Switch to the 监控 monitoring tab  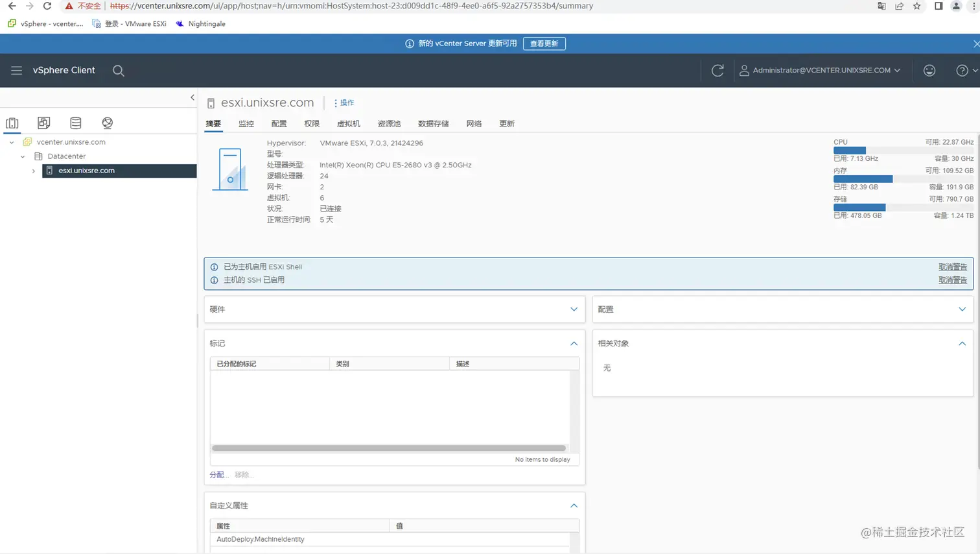pyautogui.click(x=246, y=123)
